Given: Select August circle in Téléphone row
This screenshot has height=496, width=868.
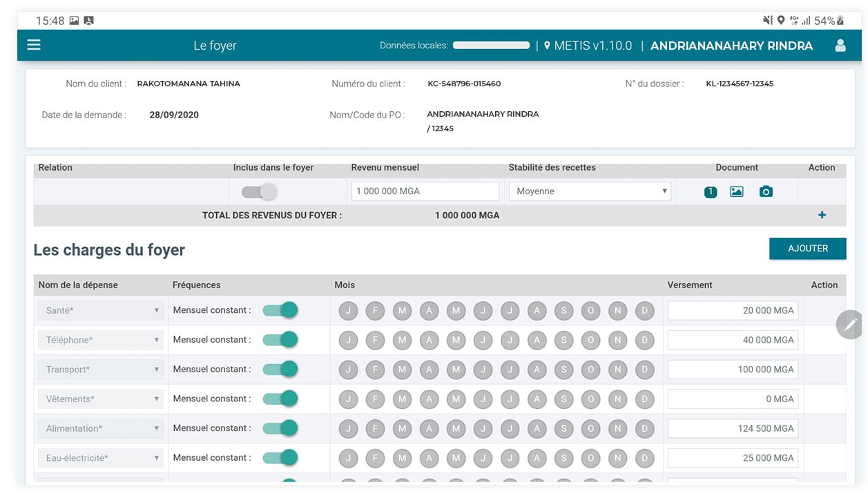Looking at the screenshot, I should pos(537,340).
